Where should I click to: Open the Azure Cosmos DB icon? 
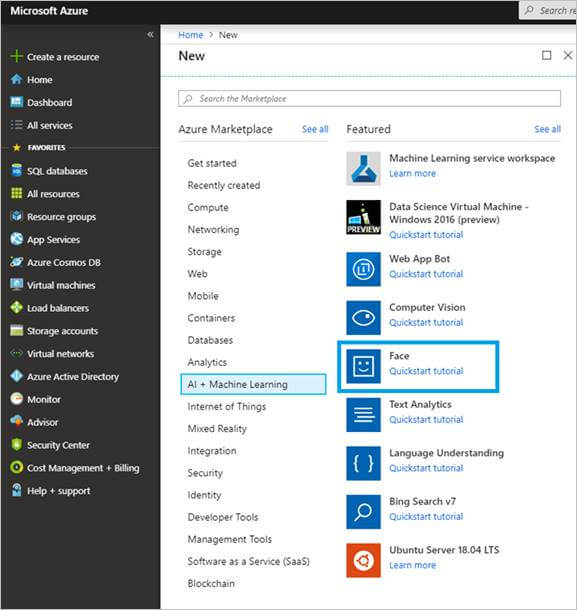click(x=16, y=262)
